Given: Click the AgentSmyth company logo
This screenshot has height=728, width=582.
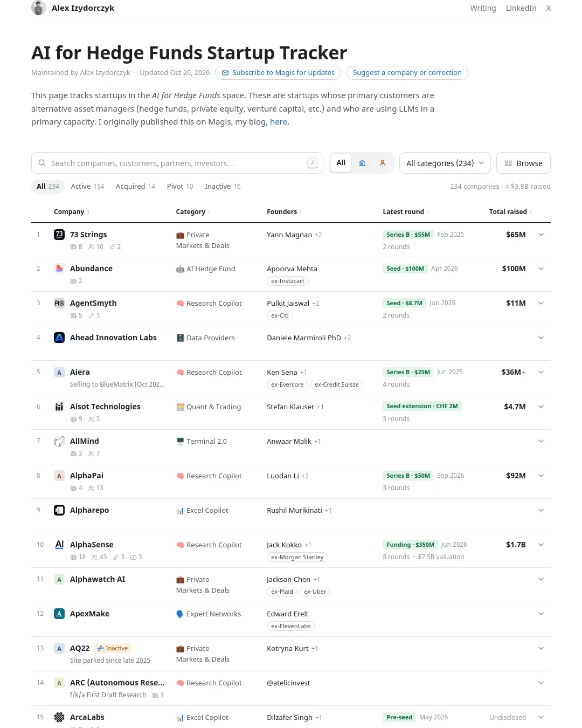Looking at the screenshot, I should point(59,303).
